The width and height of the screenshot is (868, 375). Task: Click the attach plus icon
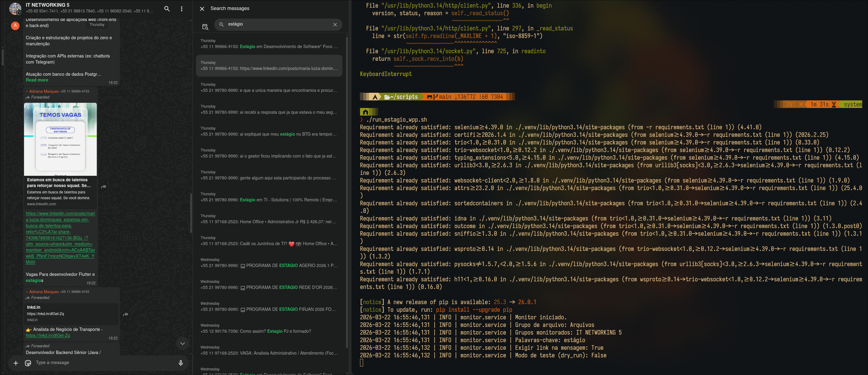pyautogui.click(x=16, y=363)
